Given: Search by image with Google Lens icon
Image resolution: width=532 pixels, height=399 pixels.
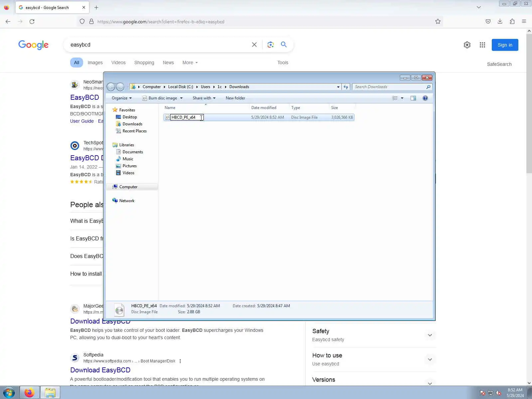Looking at the screenshot, I should click(271, 45).
